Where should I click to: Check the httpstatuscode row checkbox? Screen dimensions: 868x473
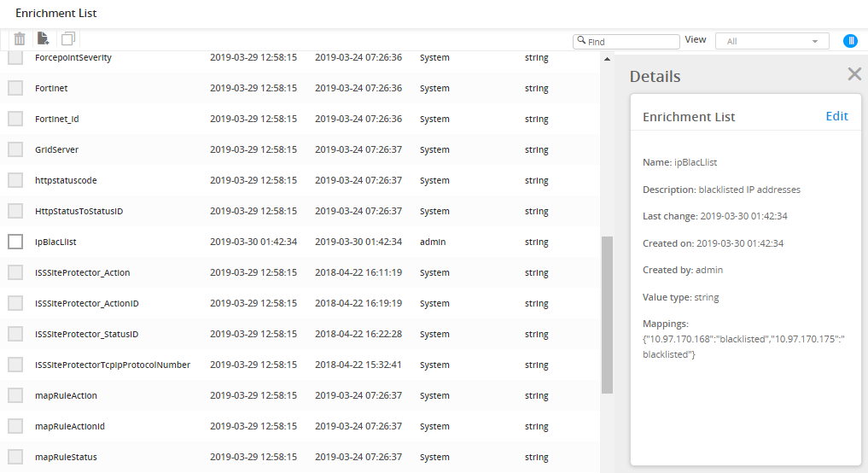[15, 180]
